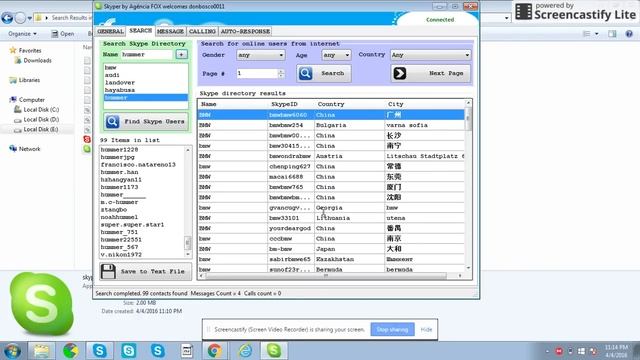Adjust the Page # spinner arrows
The height and width of the screenshot is (360, 640).
(281, 73)
